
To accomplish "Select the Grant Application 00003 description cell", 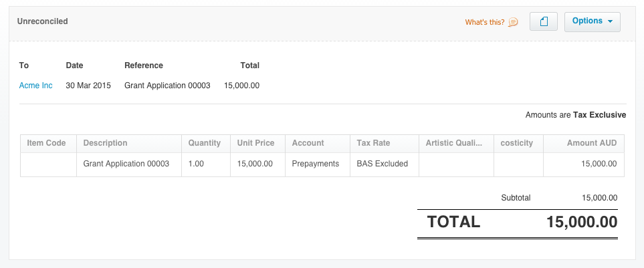I will [x=126, y=164].
